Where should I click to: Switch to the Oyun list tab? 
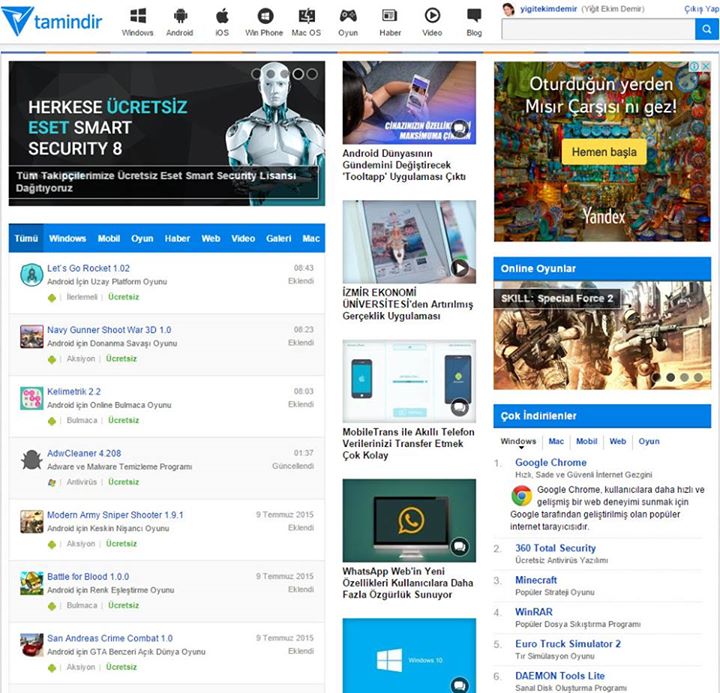pos(142,238)
